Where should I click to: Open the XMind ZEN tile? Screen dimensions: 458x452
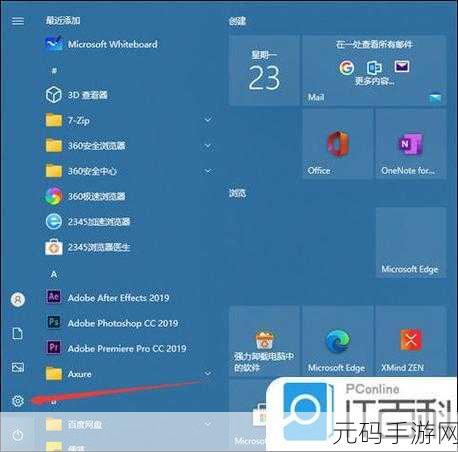pos(411,341)
